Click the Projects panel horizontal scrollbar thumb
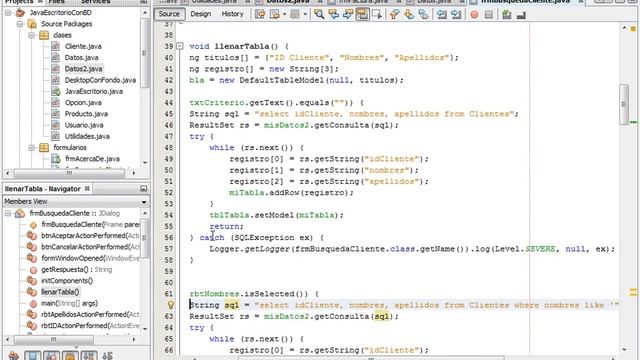Viewport: 640px width, 360px height. click(69, 173)
